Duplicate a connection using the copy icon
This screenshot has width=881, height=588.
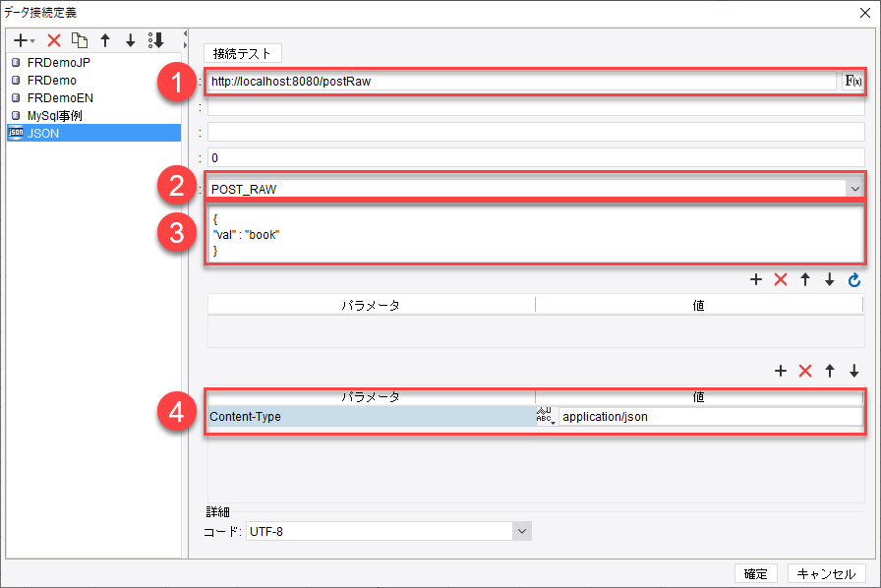[81, 41]
